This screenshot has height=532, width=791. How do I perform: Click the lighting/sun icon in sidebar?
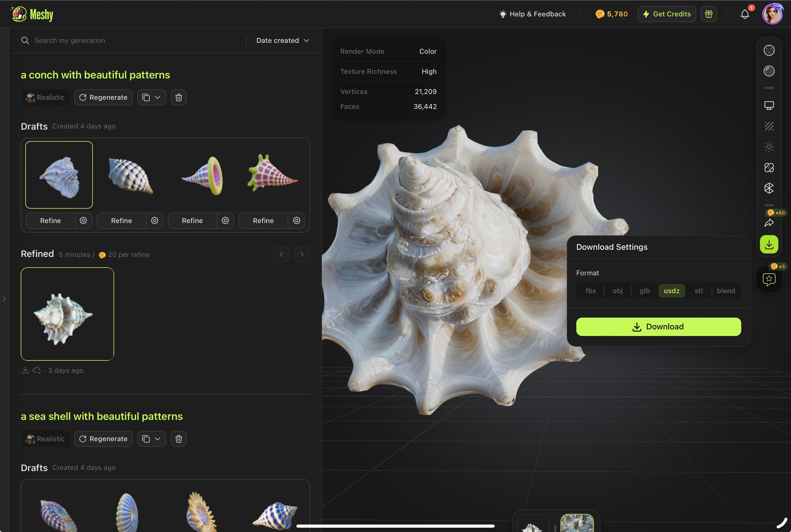click(769, 148)
